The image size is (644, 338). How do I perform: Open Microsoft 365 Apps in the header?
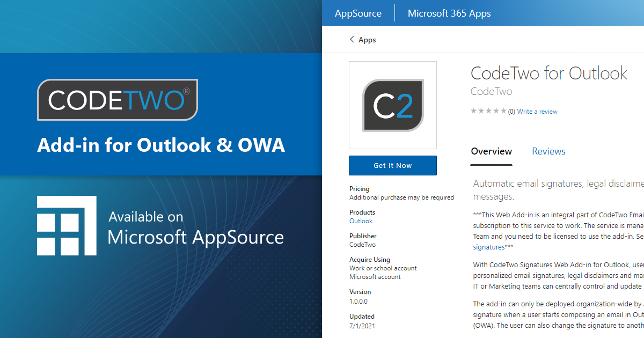449,13
